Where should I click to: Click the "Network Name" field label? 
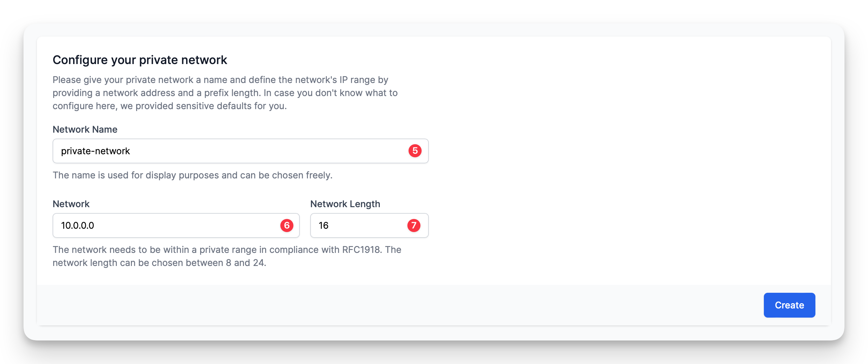coord(85,129)
